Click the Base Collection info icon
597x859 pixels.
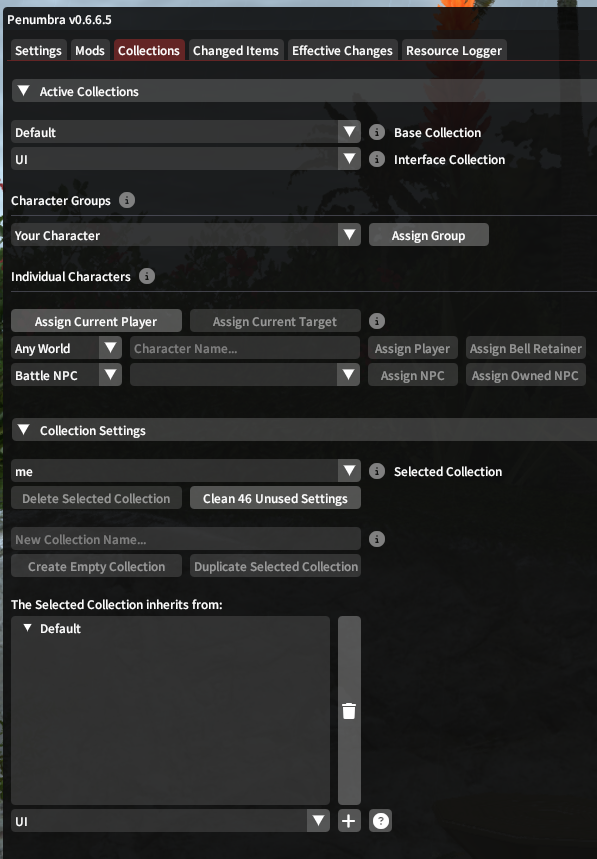pyautogui.click(x=377, y=132)
